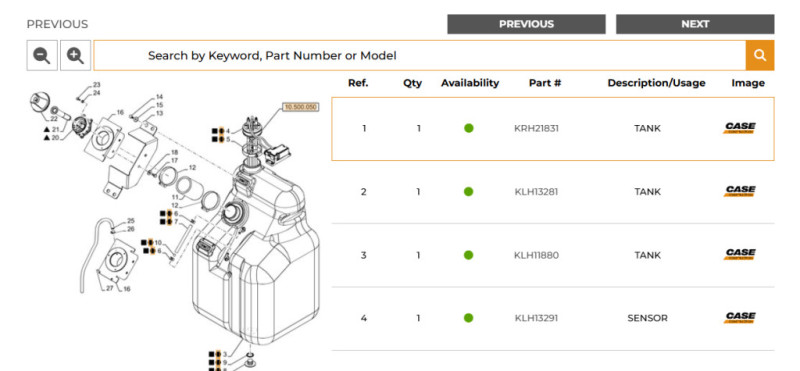The width and height of the screenshot is (800, 371).
Task: Click the Description/Usage column header
Action: click(x=656, y=83)
